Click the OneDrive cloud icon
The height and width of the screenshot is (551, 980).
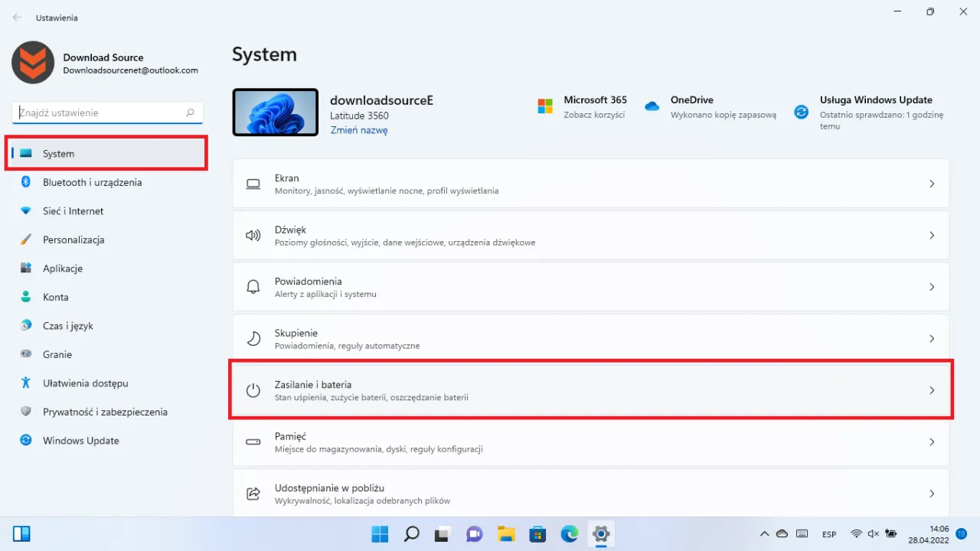[x=652, y=106]
